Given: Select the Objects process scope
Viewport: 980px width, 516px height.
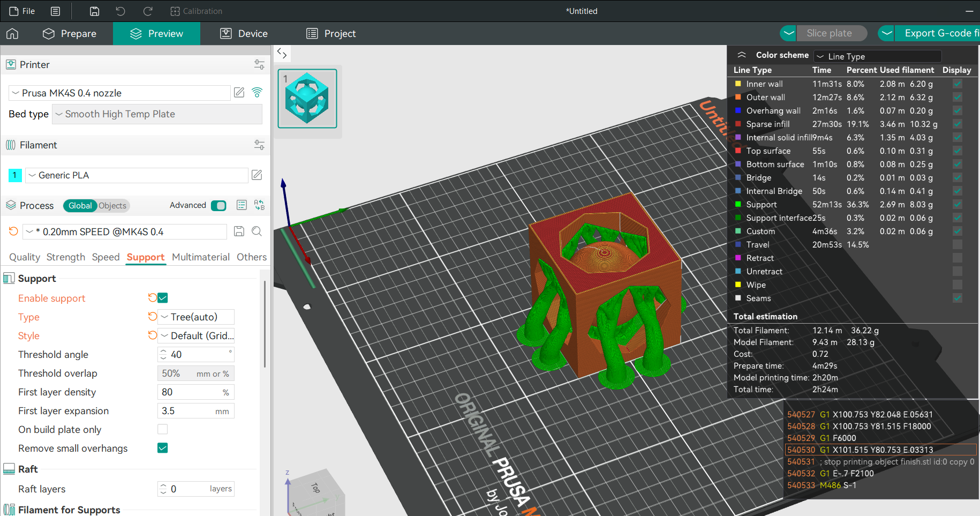Looking at the screenshot, I should tap(112, 206).
